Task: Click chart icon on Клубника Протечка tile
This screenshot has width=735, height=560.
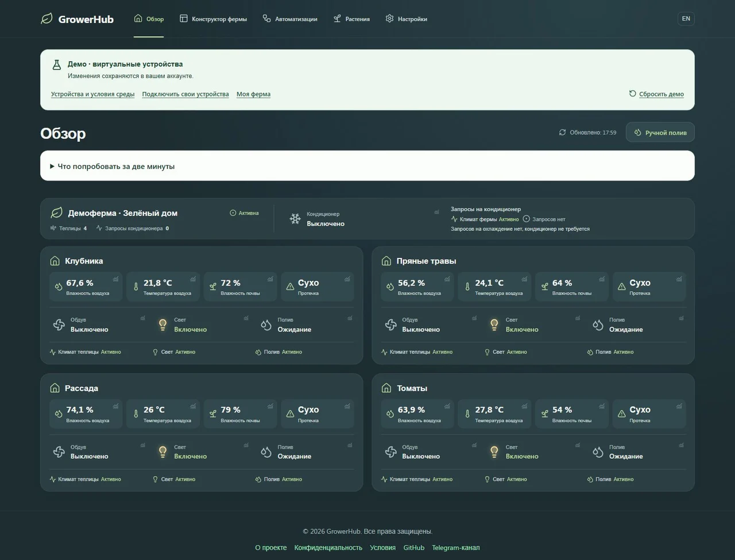Action: 347,279
